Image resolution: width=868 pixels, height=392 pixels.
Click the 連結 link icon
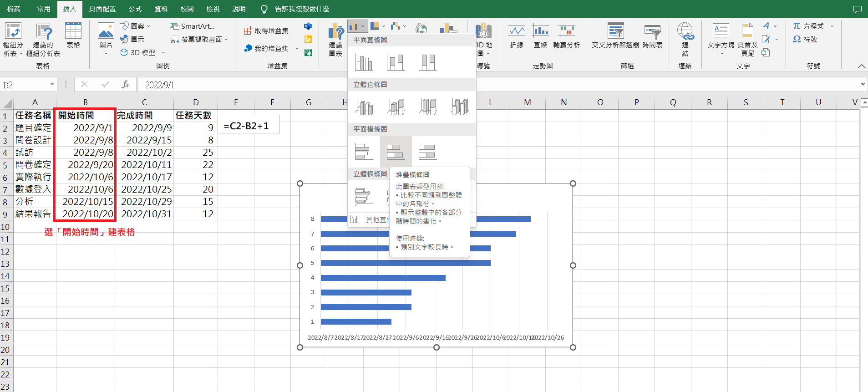685,40
